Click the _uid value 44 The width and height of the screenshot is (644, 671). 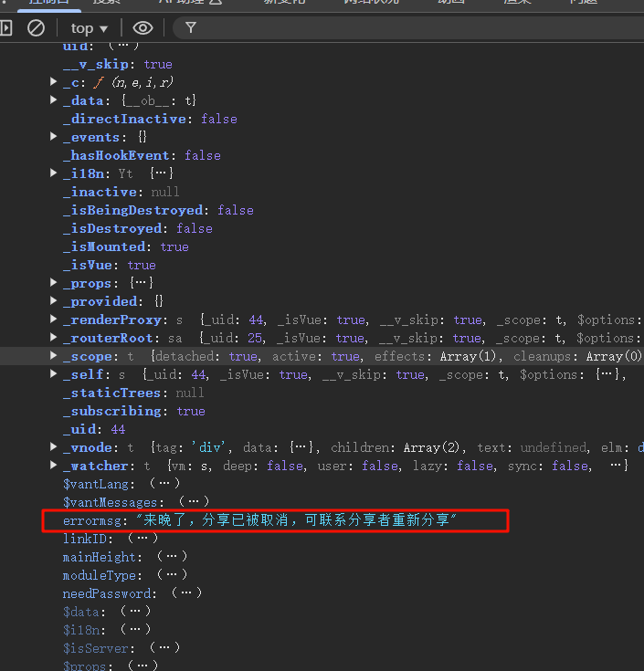pos(118,429)
